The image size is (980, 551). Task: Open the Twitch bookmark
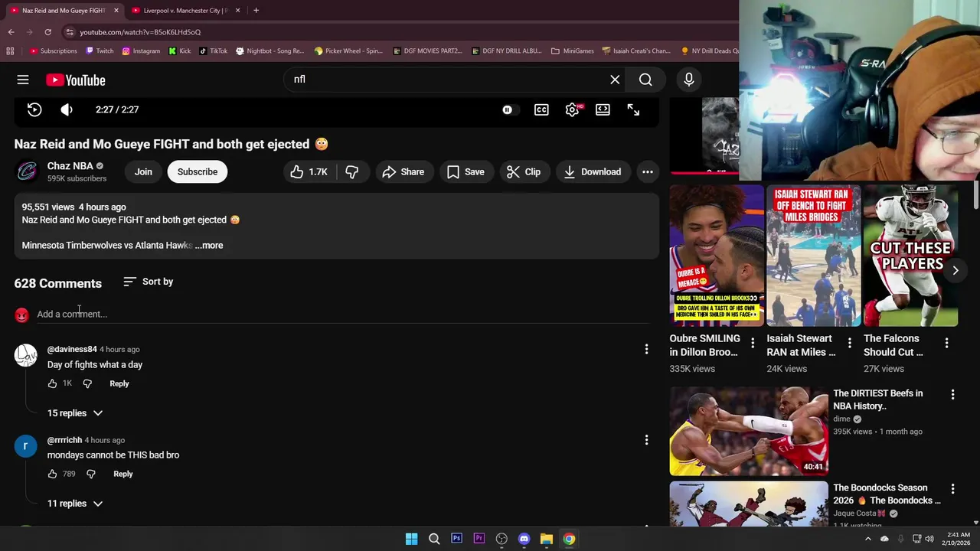[100, 51]
